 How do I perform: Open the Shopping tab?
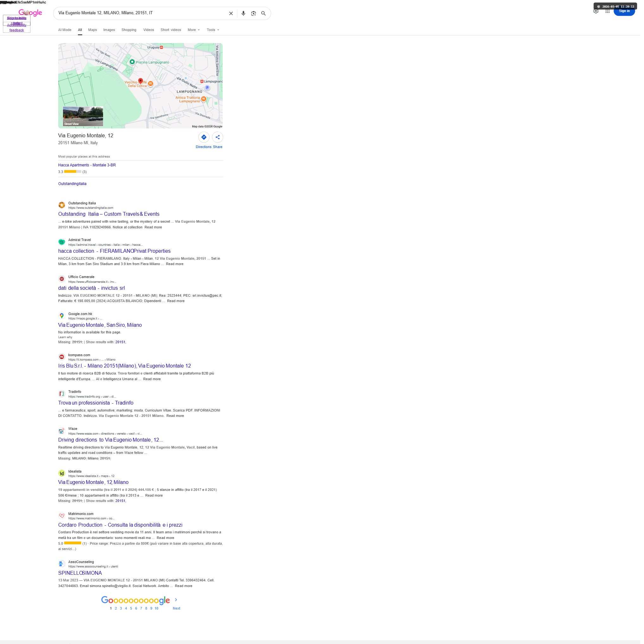point(130,30)
